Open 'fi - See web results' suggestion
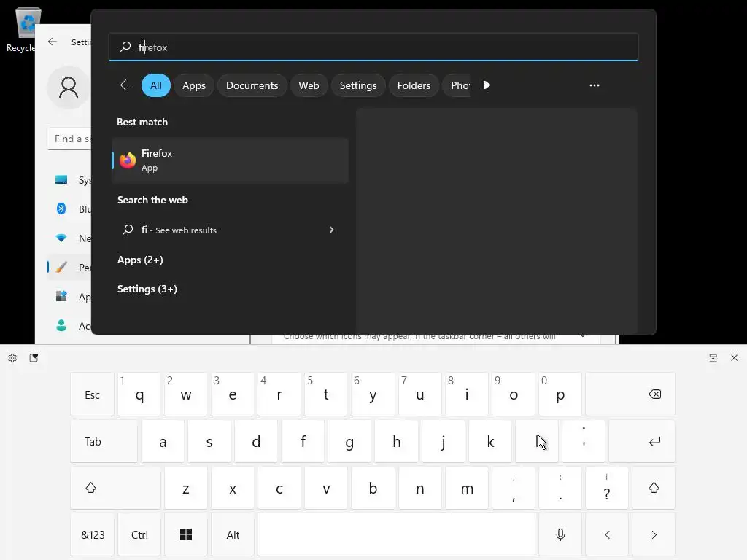The height and width of the screenshot is (560, 747). click(230, 230)
